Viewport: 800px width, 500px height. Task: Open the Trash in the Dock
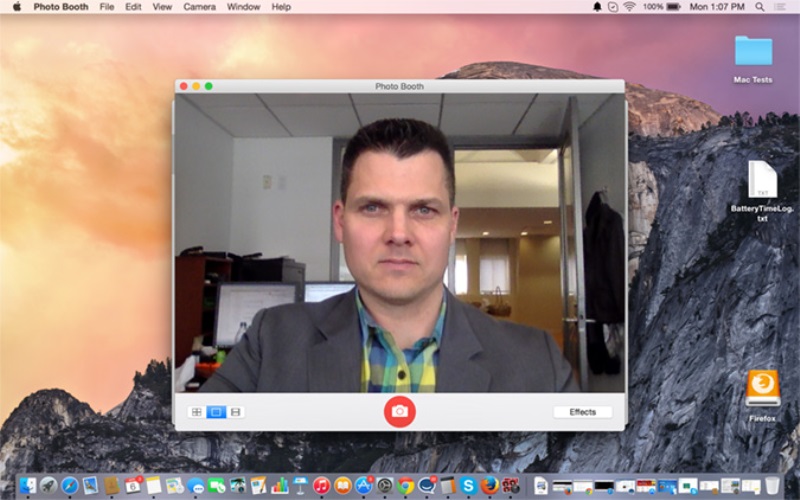pos(772,485)
